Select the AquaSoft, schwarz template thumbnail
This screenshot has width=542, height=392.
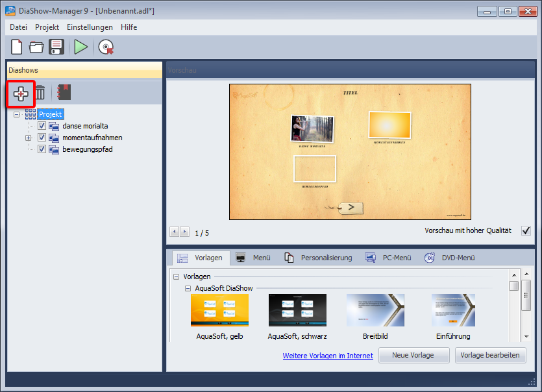tap(297, 310)
